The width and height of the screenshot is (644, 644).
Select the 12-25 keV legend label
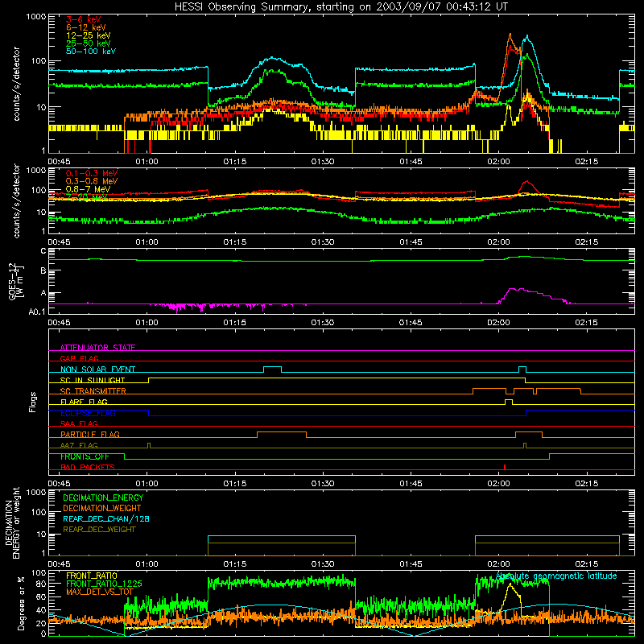(88, 35)
